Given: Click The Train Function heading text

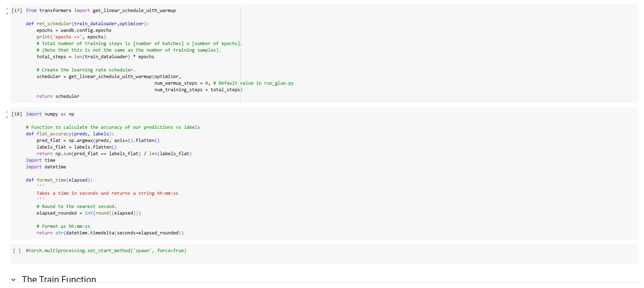Looking at the screenshot, I should 59,279.
